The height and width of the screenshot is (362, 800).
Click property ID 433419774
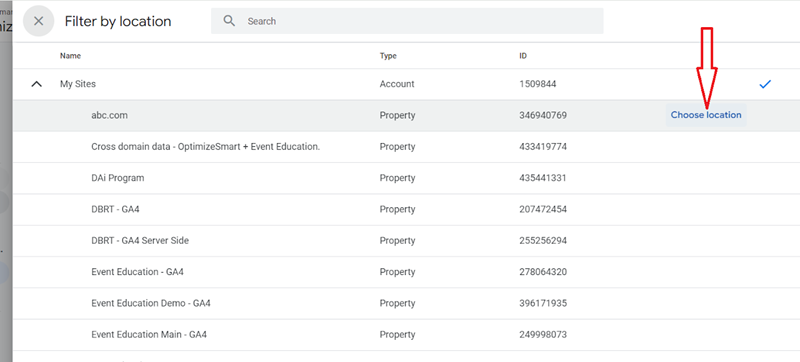coord(543,147)
